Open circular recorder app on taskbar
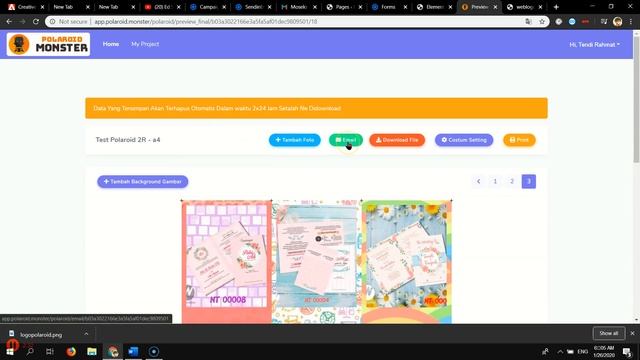Viewport: 640px width, 360px height. tap(154, 351)
